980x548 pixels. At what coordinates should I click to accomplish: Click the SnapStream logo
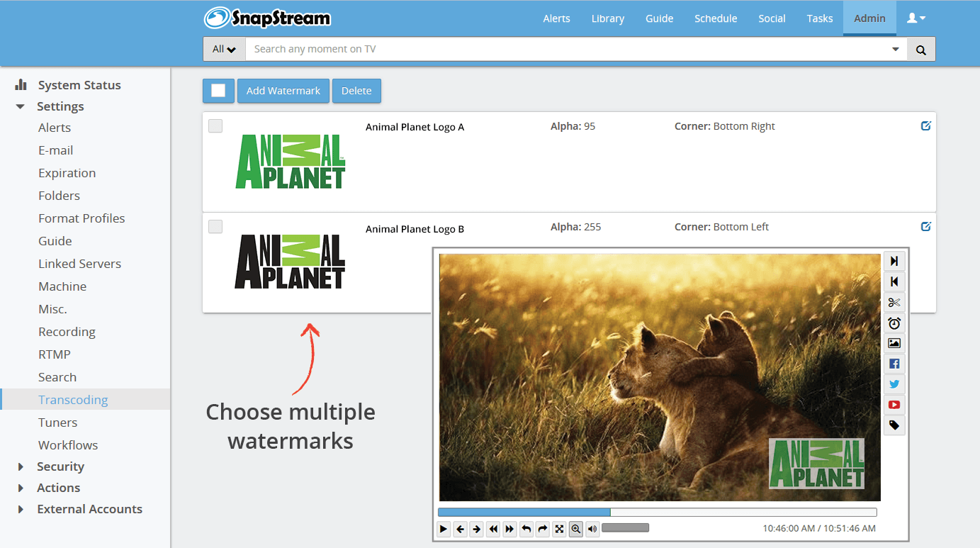267,18
